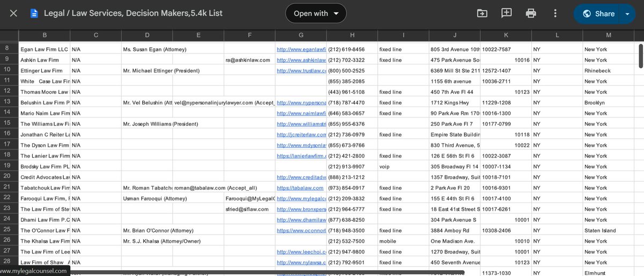Image resolution: width=644 pixels, height=276 pixels.
Task: Select the 'Mr. Joseph Williams (President)' cell
Action: coord(161,124)
